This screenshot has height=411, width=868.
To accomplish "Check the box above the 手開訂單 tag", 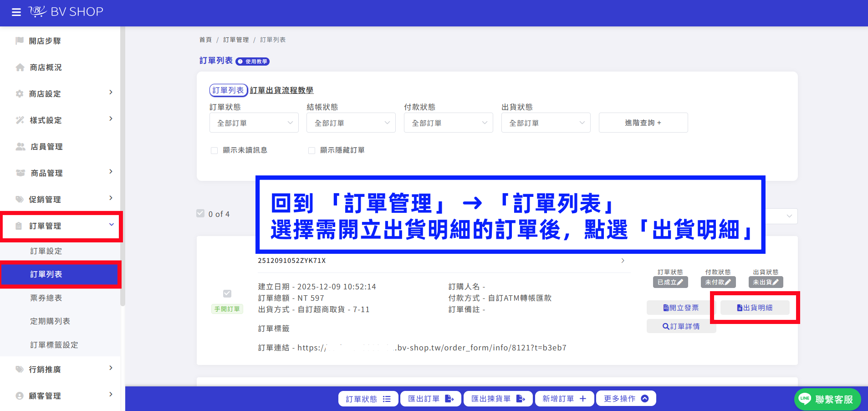I will pos(227,293).
